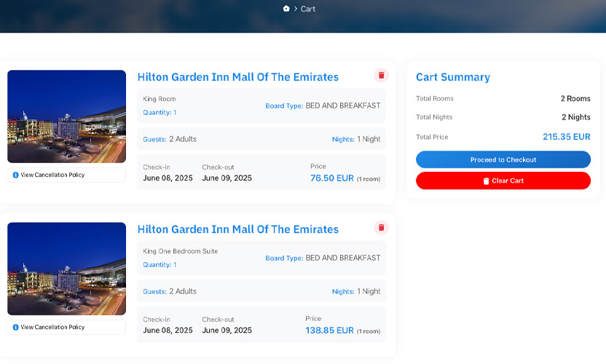The width and height of the screenshot is (606, 364).
Task: Click the info icon for the King One Bedroom Suite policy
Action: coord(15,328)
